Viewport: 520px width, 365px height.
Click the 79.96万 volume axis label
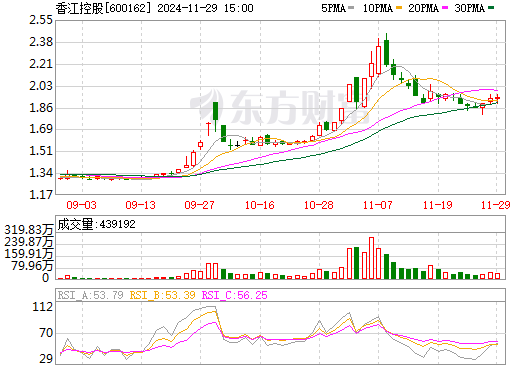click(x=32, y=266)
